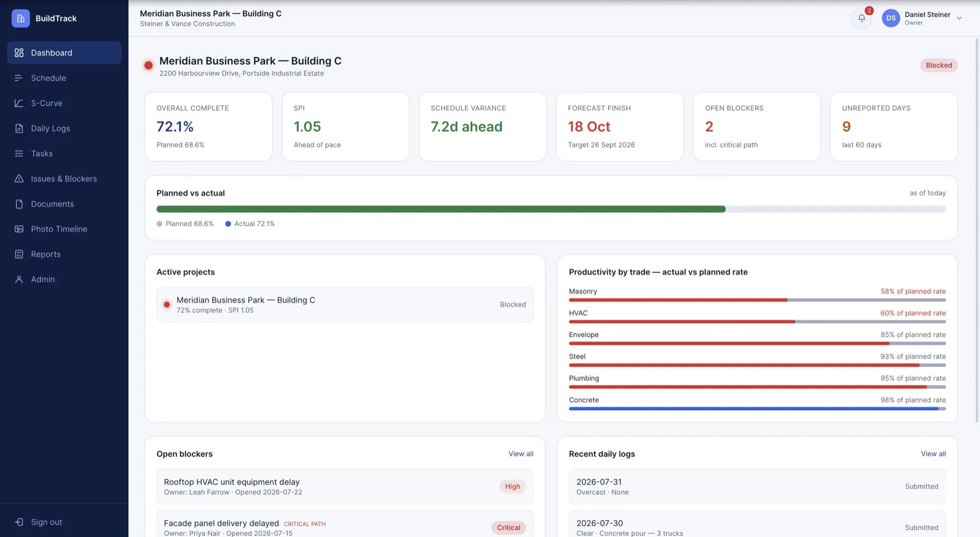The height and width of the screenshot is (537, 980).
Task: Click the '58% of planned rate' text
Action: (913, 291)
